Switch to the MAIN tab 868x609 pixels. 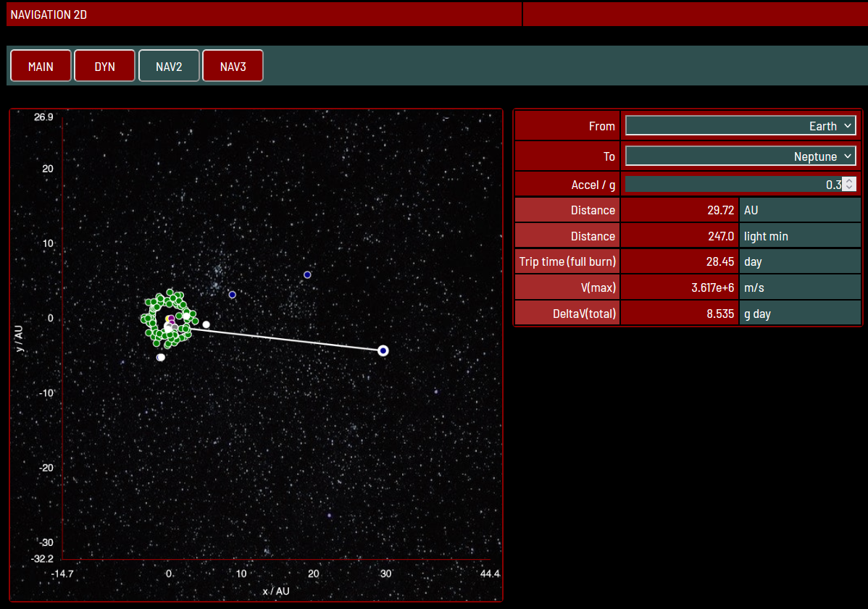[x=41, y=66]
